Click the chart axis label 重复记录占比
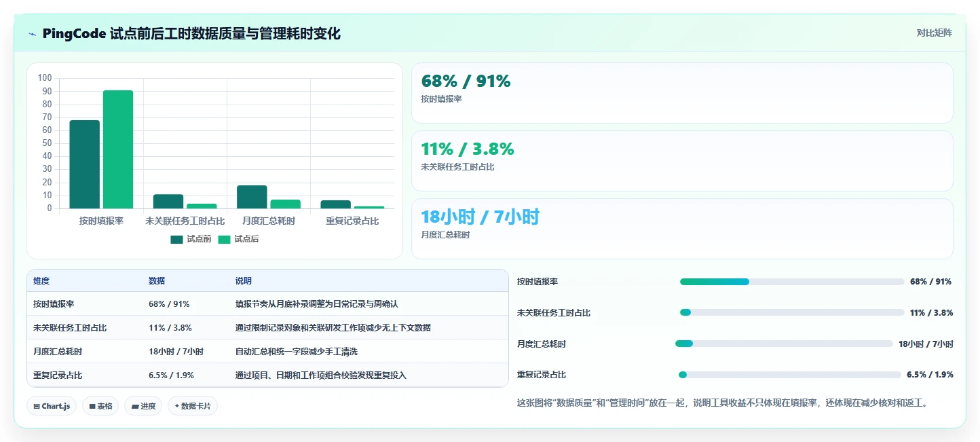The height and width of the screenshot is (442, 980). (352, 221)
